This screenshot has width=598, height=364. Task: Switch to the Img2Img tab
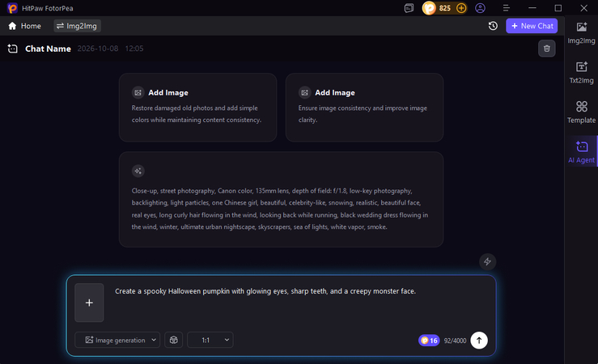[x=77, y=26]
